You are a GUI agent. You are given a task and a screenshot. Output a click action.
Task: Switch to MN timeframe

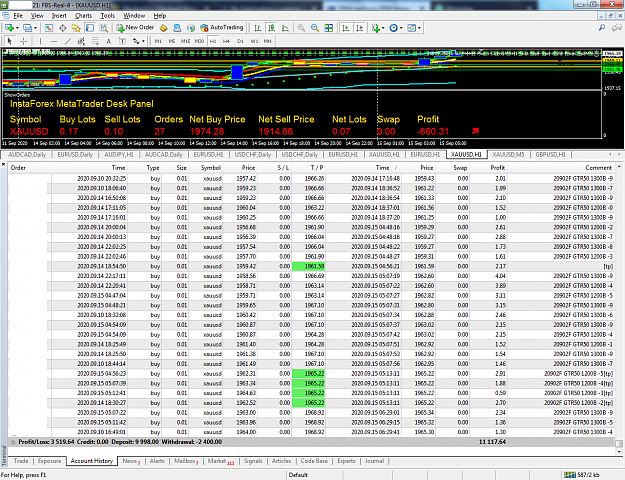[x=267, y=41]
